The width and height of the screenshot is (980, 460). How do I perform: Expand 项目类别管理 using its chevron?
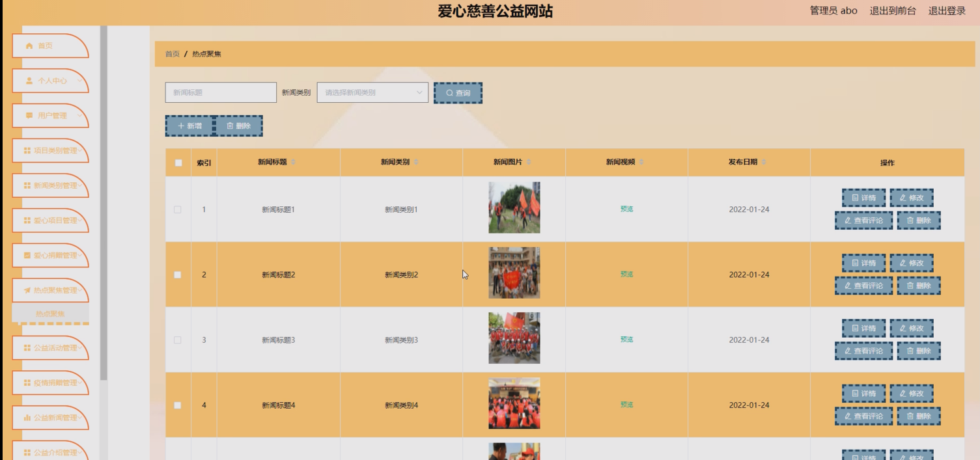80,150
